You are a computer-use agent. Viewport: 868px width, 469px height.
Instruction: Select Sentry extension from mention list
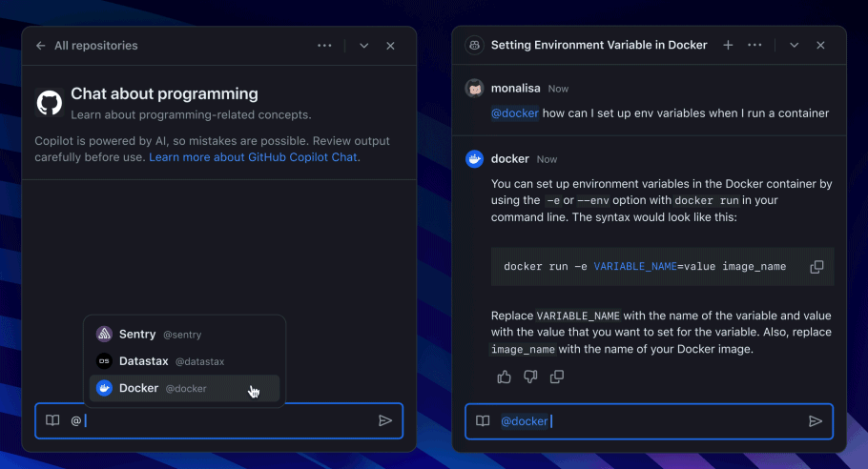pos(184,334)
